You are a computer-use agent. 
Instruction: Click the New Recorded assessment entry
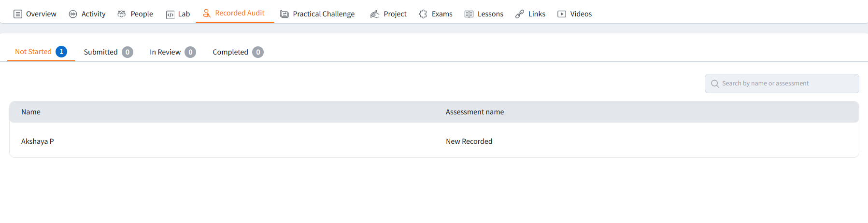[469, 141]
